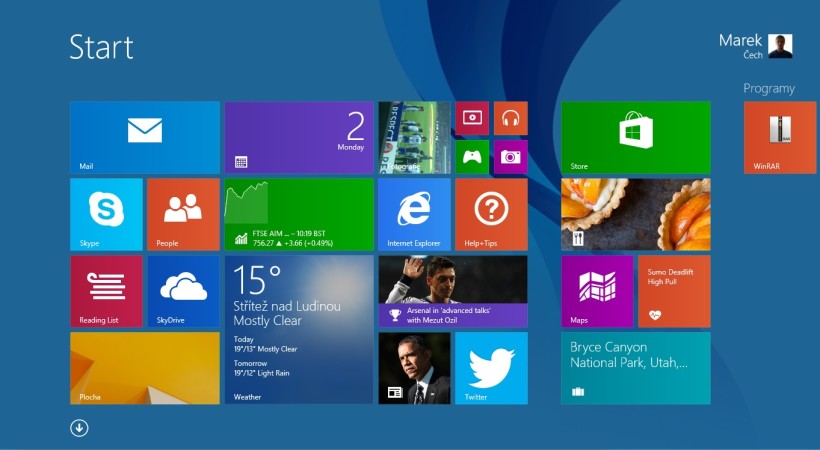Show all apps with down arrow button
Viewport: 820px width, 450px height.
pos(79,428)
